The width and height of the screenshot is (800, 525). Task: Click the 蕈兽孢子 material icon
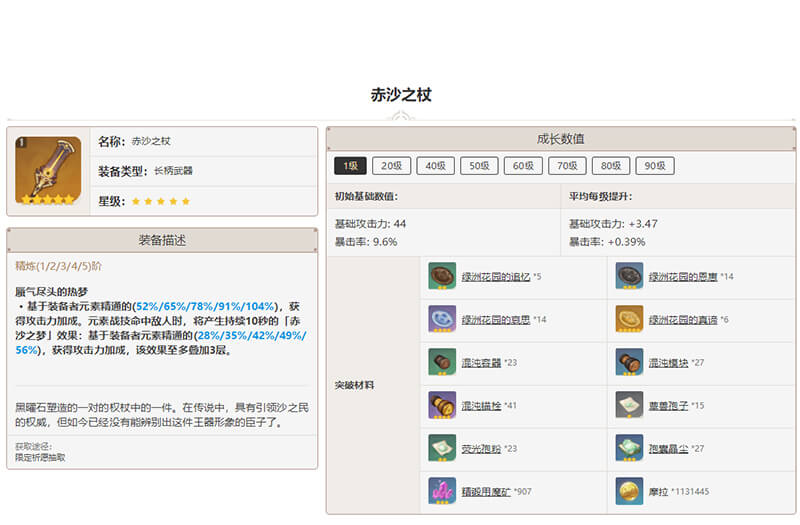629,405
